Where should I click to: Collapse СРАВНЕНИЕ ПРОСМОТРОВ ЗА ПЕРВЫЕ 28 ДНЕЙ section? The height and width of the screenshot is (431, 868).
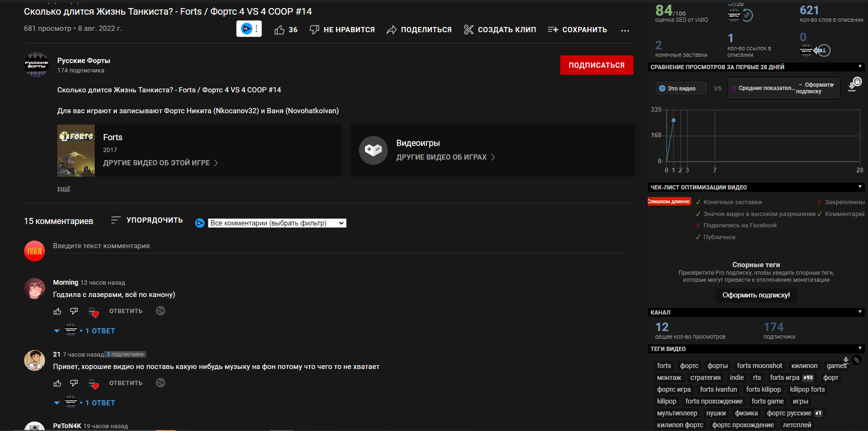pos(860,67)
